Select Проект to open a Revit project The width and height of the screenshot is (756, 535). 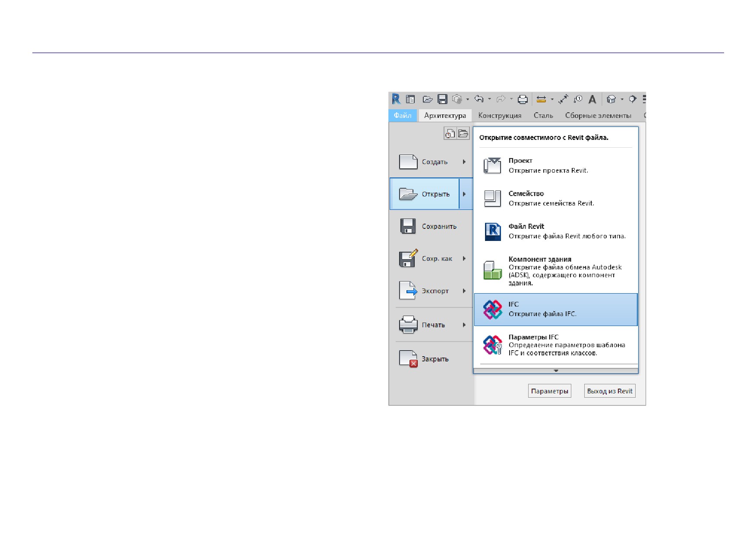[556, 165]
